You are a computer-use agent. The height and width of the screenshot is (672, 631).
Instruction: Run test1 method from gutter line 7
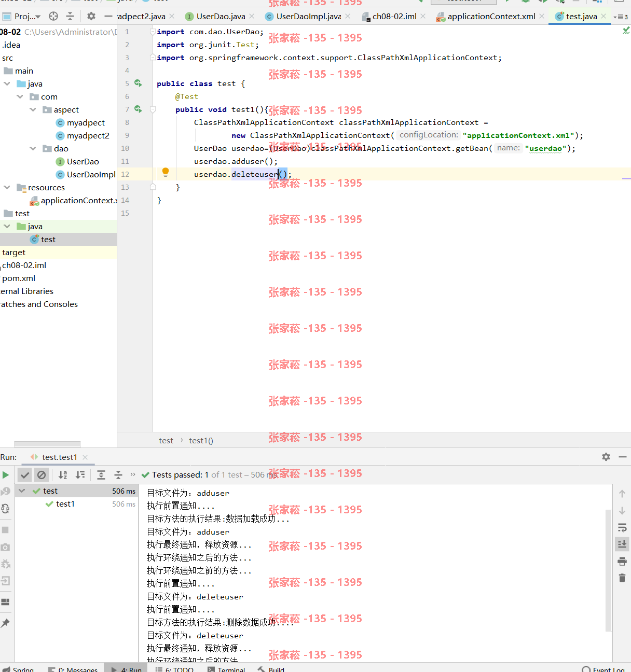pos(138,109)
